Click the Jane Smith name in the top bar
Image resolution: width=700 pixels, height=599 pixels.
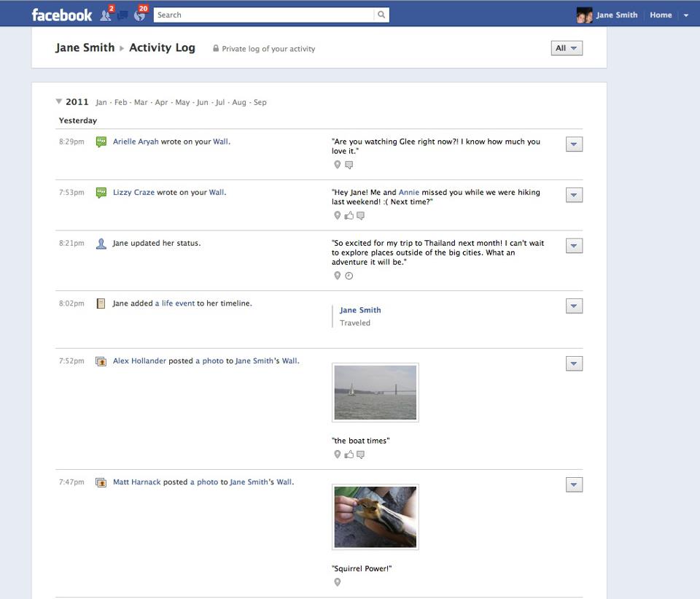(x=617, y=15)
